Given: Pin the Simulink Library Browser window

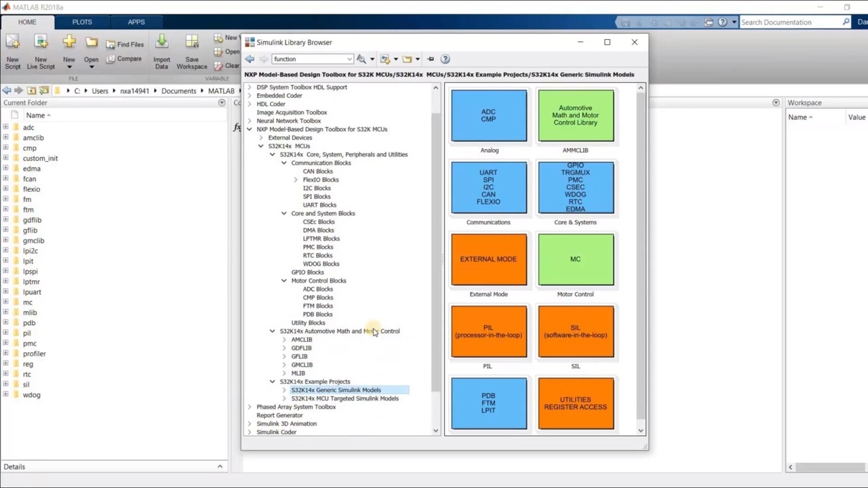Looking at the screenshot, I should click(x=429, y=59).
